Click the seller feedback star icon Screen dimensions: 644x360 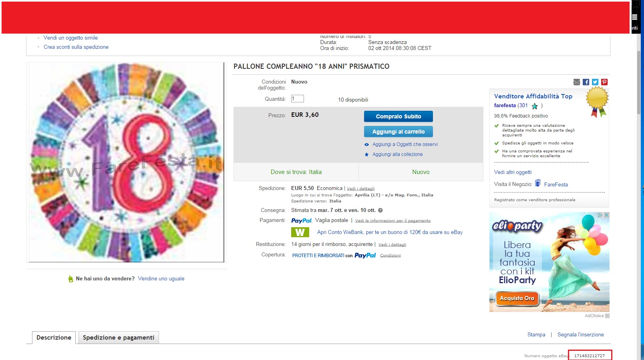[x=535, y=106]
